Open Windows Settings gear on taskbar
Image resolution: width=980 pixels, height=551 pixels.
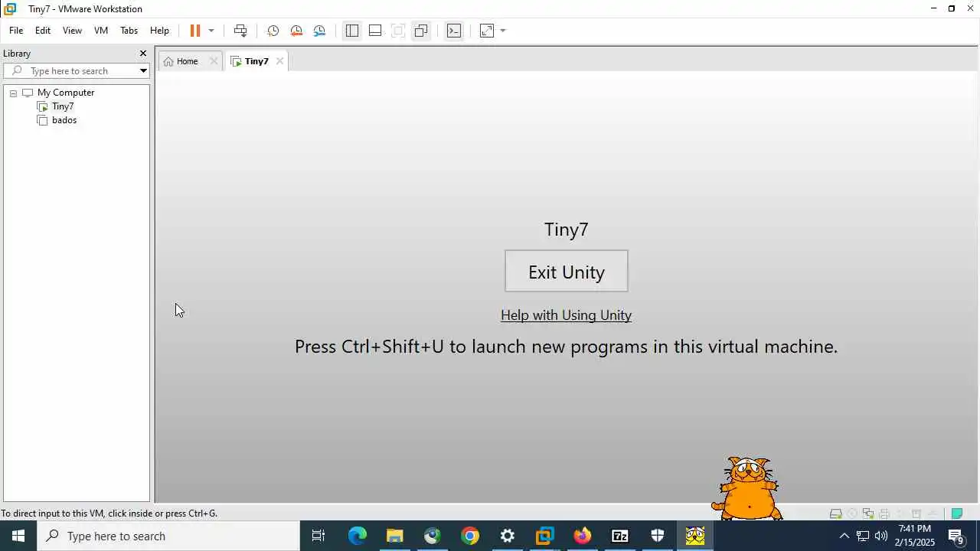click(x=508, y=536)
